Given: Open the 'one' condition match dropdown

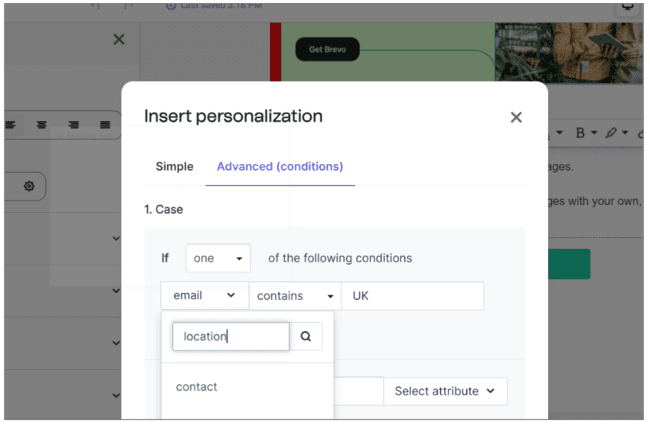Looking at the screenshot, I should 218,258.
